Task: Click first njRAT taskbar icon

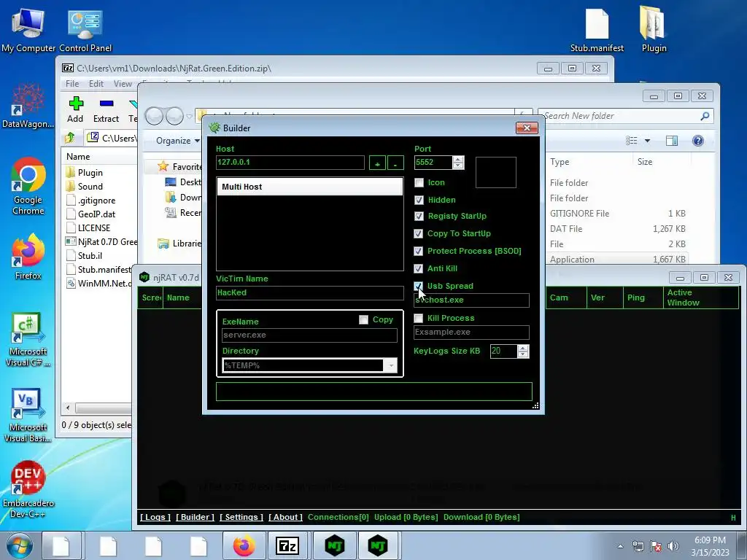Action: point(334,545)
